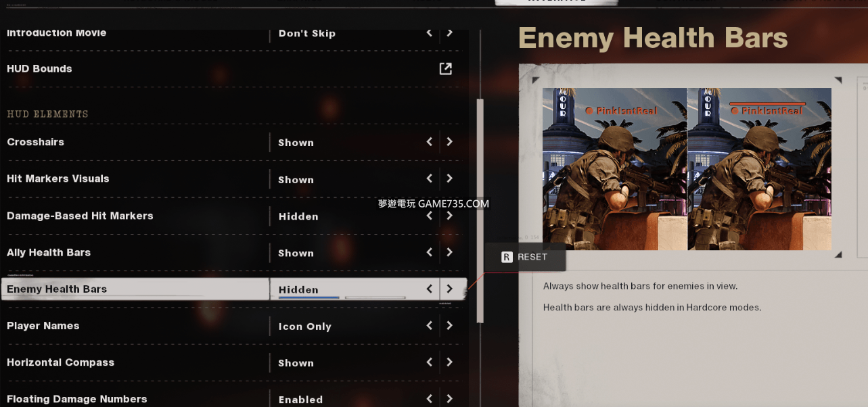Click right arrow for Hit Markers Visuals

450,178
